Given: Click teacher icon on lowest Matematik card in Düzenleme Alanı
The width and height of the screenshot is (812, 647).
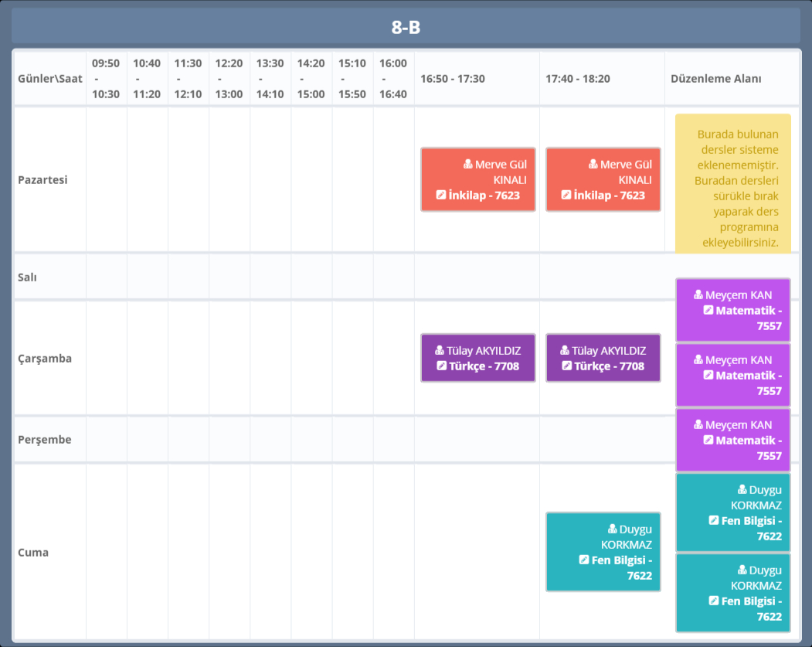Looking at the screenshot, I should (x=698, y=425).
